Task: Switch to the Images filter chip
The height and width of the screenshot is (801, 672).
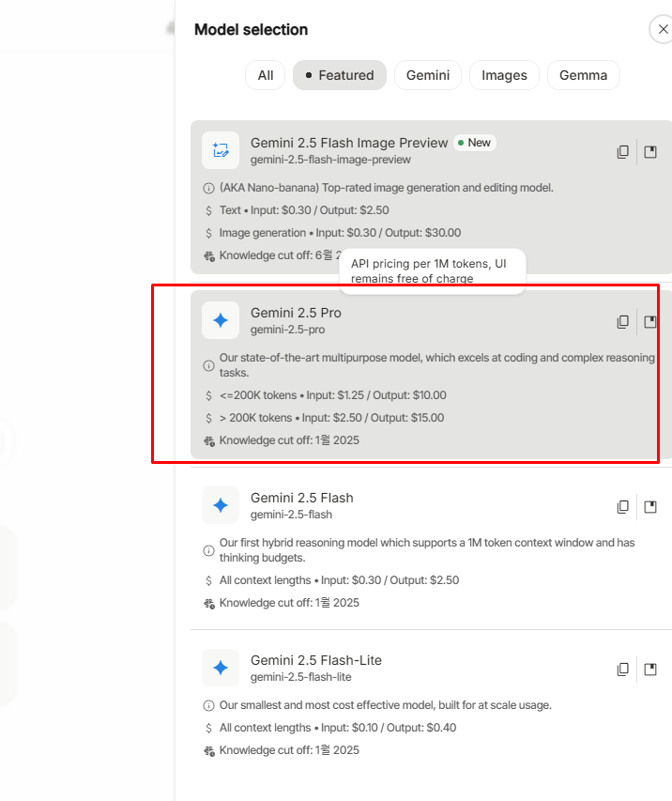Action: [x=504, y=75]
